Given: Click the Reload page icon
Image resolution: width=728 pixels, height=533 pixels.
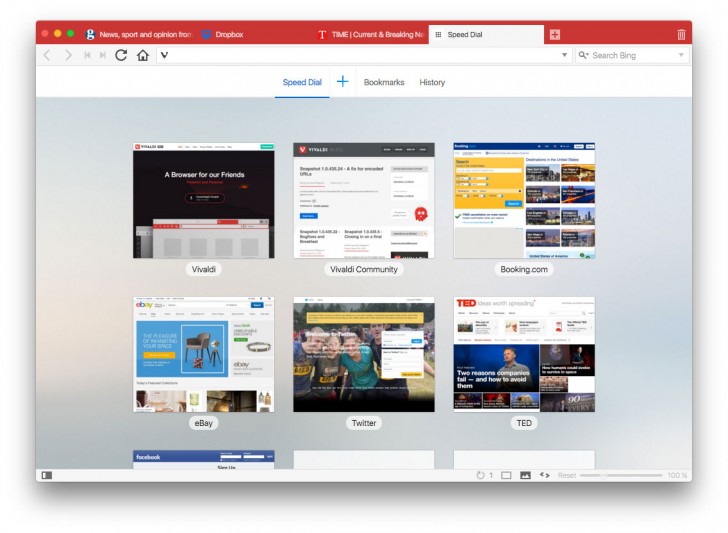Looking at the screenshot, I should pyautogui.click(x=121, y=55).
